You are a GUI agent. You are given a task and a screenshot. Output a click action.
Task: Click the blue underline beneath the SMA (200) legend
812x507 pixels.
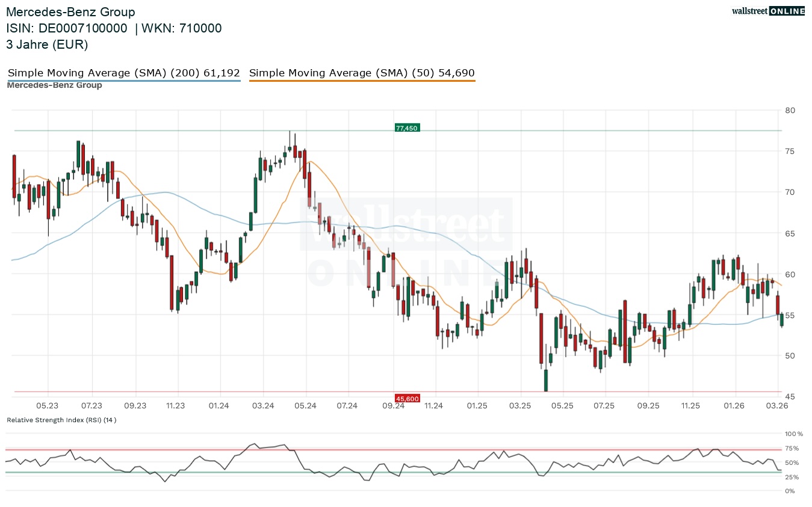[123, 81]
